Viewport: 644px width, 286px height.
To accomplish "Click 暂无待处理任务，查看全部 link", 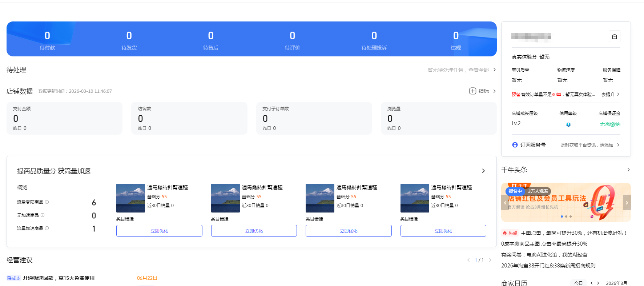I will click(x=458, y=70).
